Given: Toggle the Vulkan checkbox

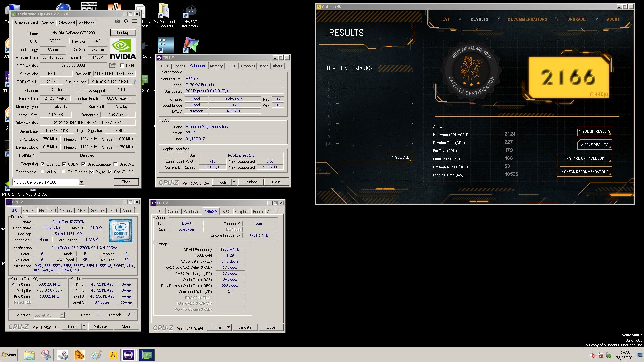Looking at the screenshot, I should coord(43,172).
